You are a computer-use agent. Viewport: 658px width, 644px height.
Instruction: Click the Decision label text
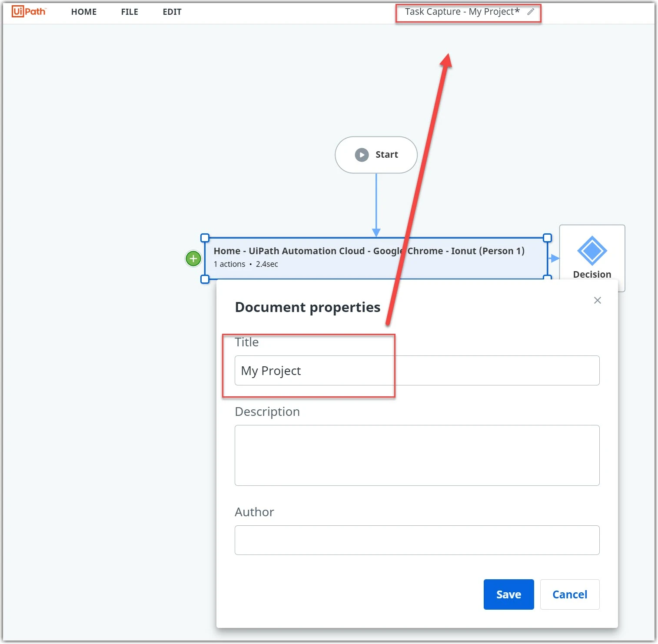point(592,274)
